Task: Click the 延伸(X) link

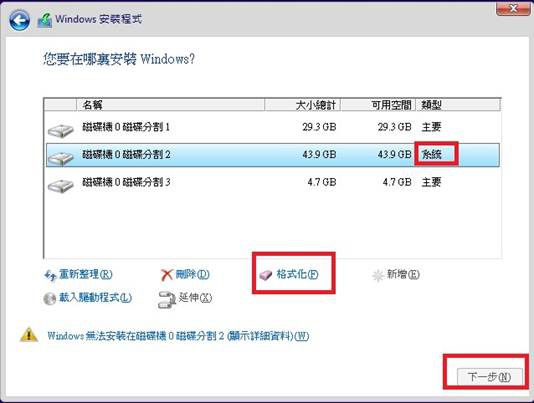Action: (195, 297)
